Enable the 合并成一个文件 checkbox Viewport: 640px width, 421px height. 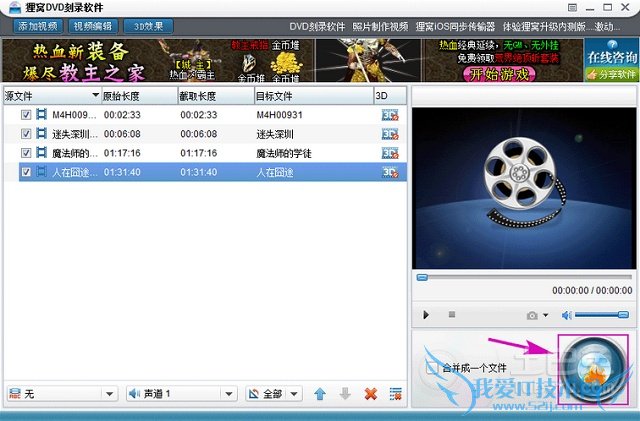tap(431, 368)
